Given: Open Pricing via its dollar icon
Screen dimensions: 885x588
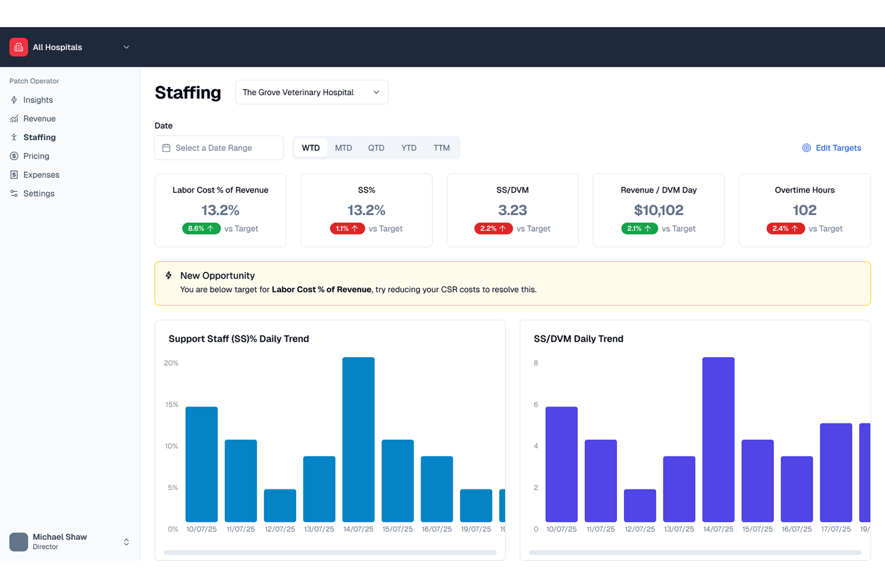Looking at the screenshot, I should (14, 156).
